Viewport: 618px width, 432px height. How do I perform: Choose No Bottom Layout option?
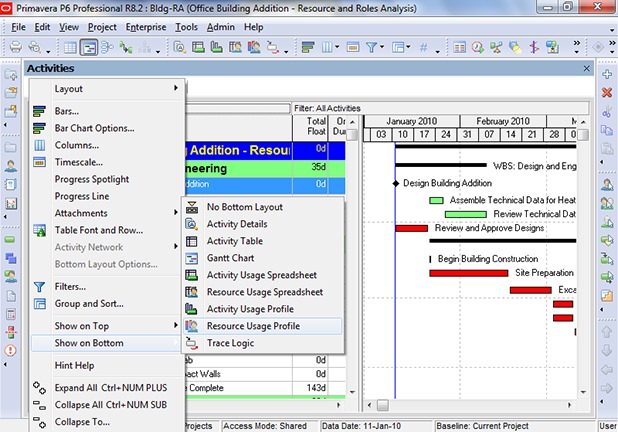click(262, 207)
